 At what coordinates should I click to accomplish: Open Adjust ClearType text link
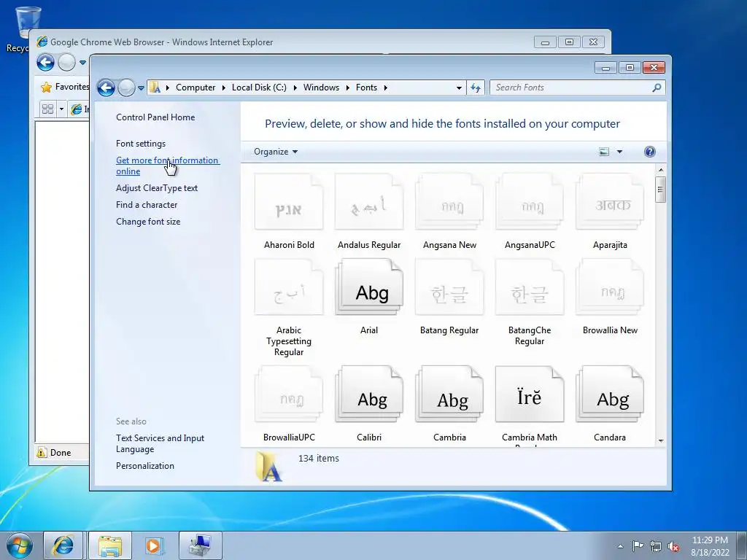click(x=157, y=188)
